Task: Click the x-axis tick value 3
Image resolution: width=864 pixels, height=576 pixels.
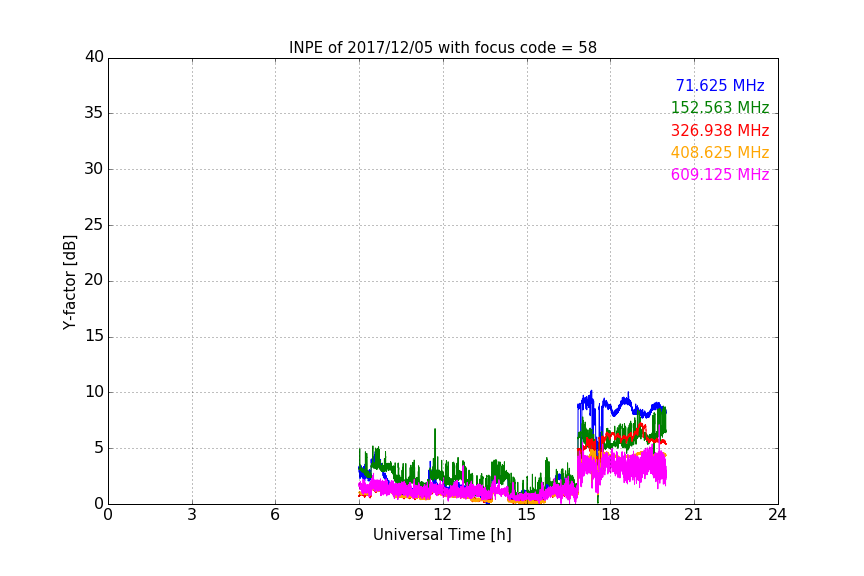Action: point(192,515)
